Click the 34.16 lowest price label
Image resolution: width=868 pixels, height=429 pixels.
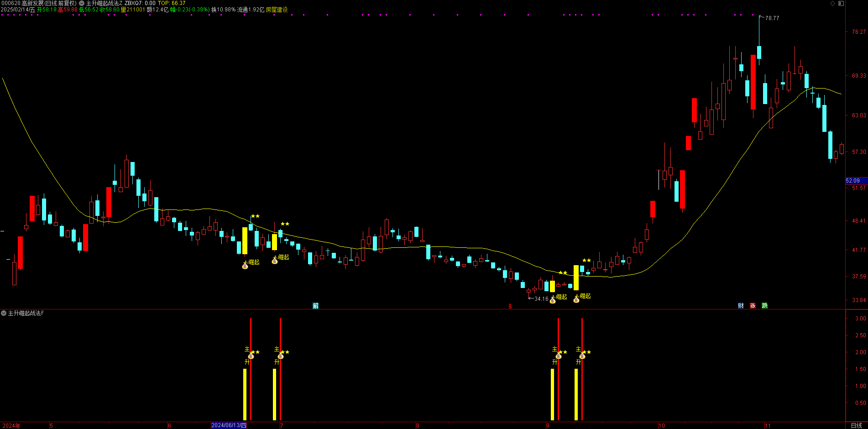coord(541,299)
